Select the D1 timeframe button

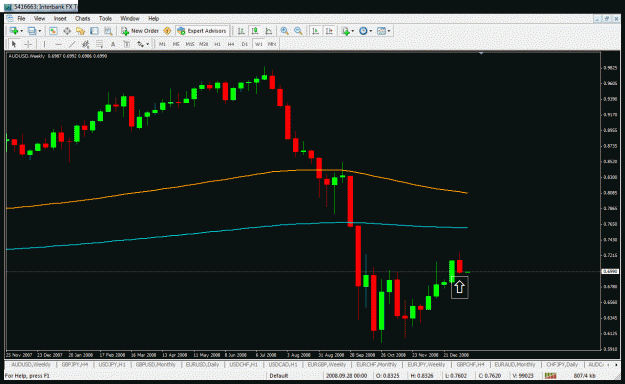(245, 44)
